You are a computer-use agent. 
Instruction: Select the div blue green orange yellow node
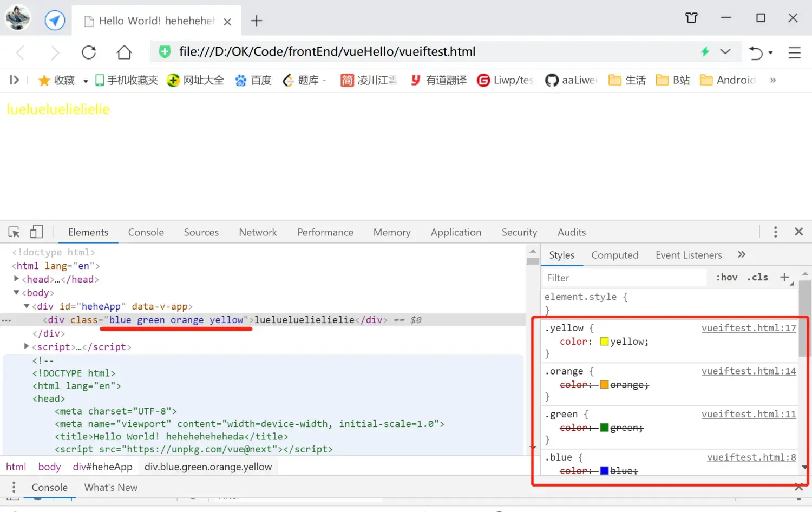tap(263, 320)
